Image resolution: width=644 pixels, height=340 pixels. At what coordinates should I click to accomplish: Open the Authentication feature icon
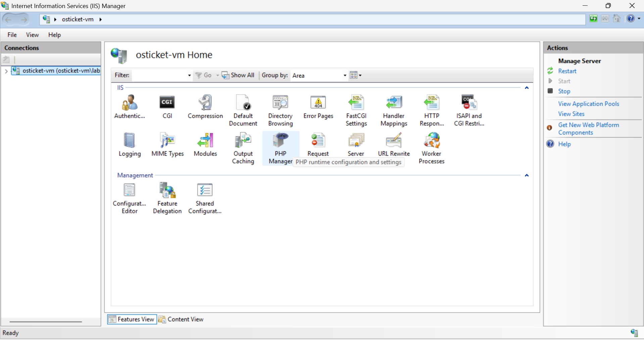[130, 107]
